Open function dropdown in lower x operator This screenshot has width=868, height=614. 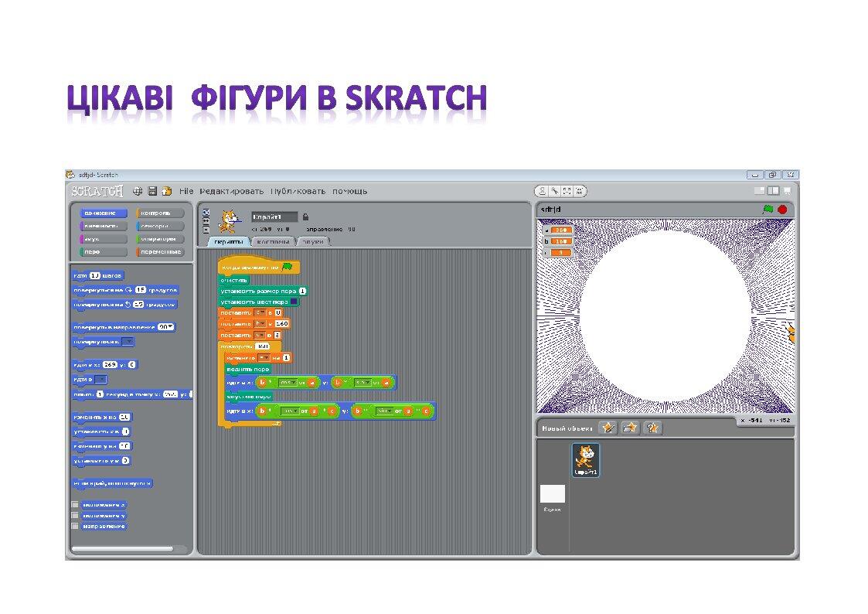click(290, 411)
